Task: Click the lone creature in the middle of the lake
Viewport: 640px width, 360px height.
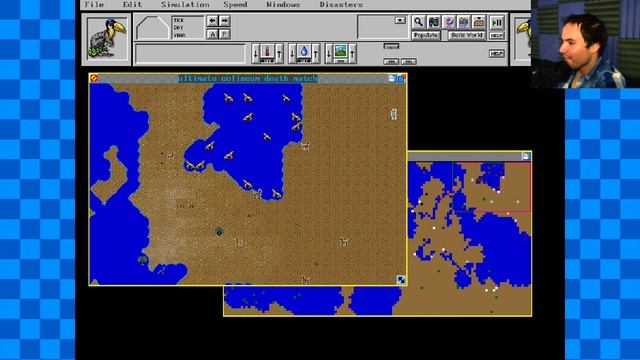Action: point(267,137)
